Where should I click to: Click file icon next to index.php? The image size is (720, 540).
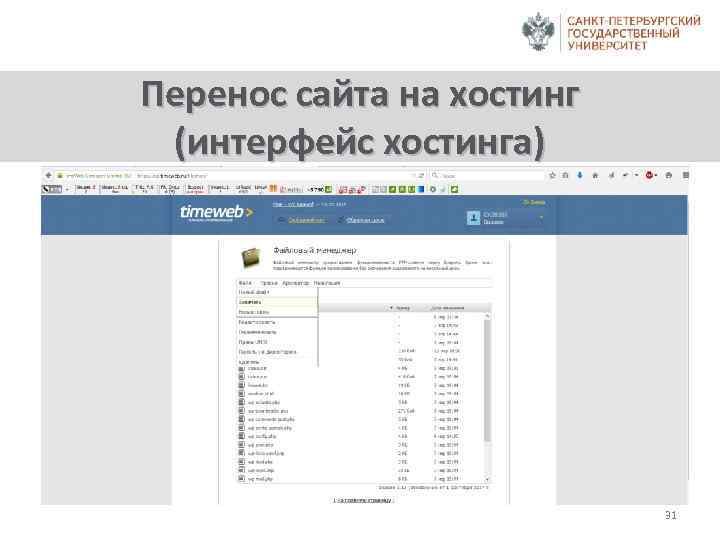(x=242, y=377)
